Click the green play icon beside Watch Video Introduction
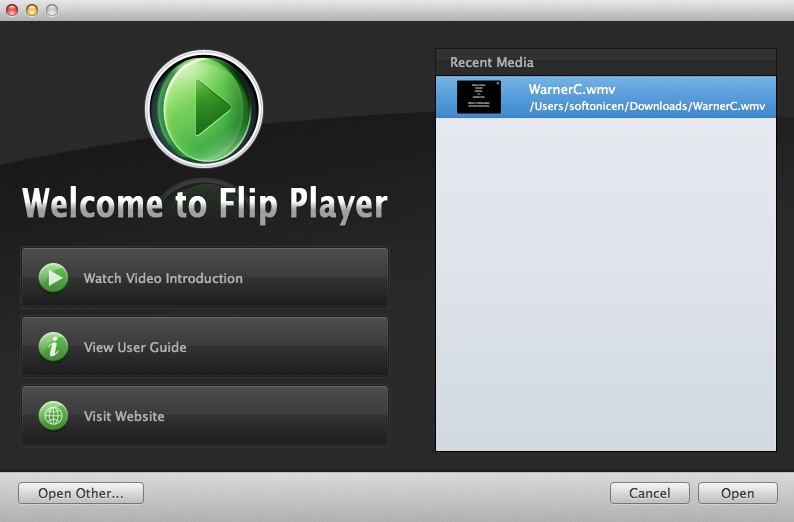The height and width of the screenshot is (522, 794). tap(53, 278)
